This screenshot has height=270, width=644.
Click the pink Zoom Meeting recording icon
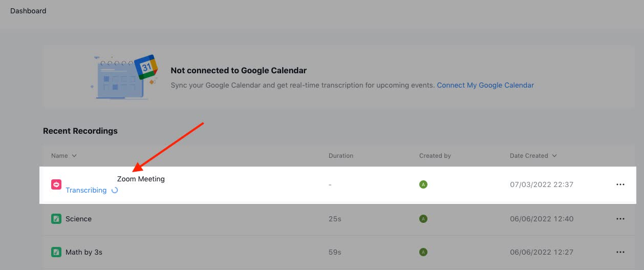point(56,184)
